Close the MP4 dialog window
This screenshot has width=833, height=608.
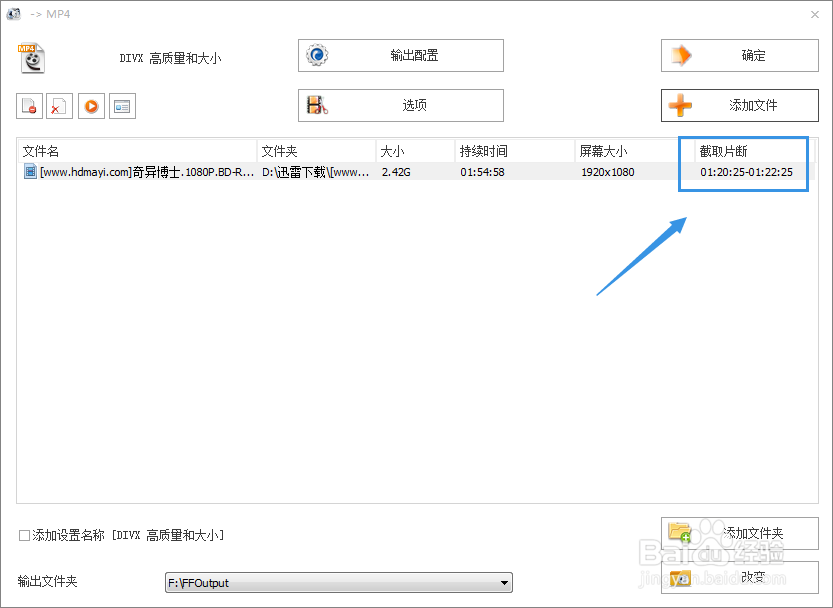[815, 14]
